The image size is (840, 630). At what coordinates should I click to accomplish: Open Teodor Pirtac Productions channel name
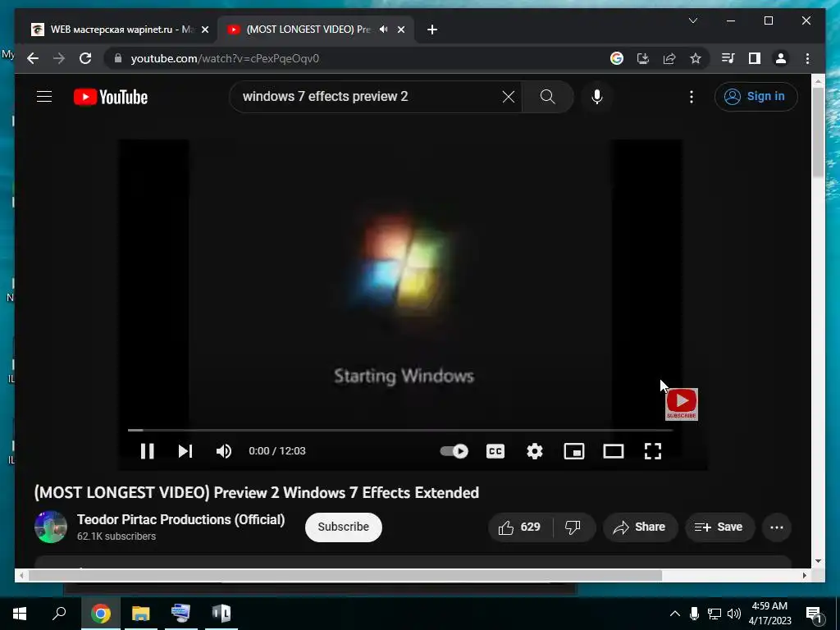[x=181, y=519]
